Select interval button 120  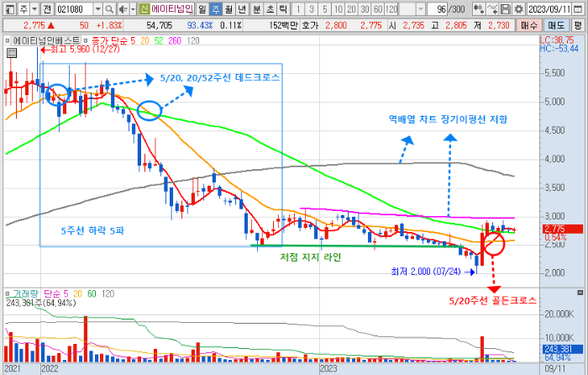coord(391,8)
